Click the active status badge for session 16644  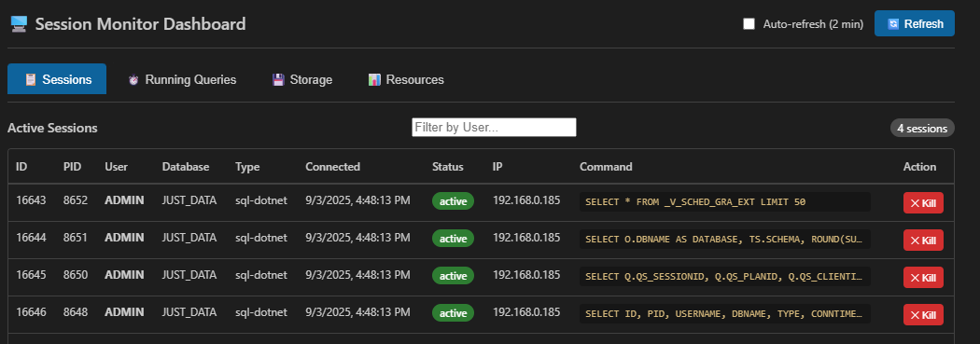[x=453, y=238]
